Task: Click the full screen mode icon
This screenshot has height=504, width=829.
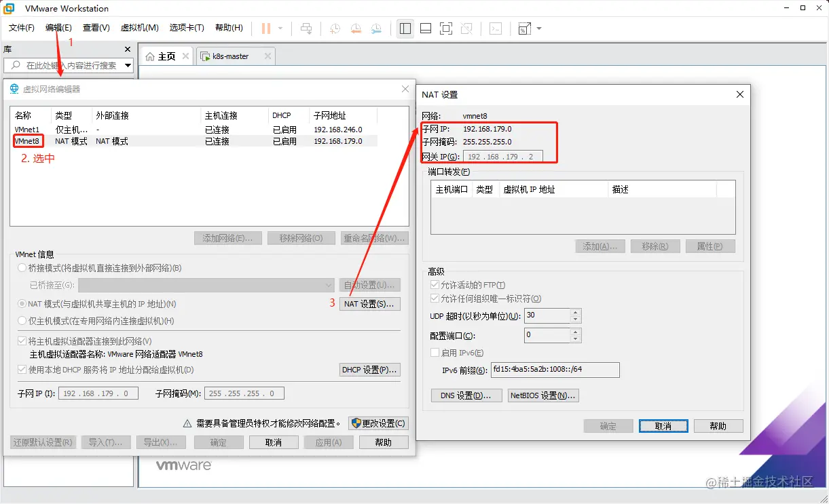Action: tap(446, 28)
